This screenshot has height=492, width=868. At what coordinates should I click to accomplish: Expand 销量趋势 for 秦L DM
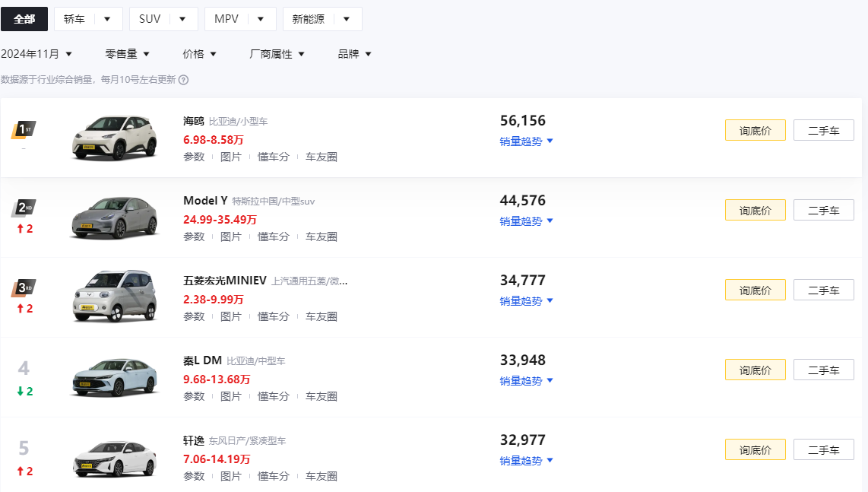527,381
